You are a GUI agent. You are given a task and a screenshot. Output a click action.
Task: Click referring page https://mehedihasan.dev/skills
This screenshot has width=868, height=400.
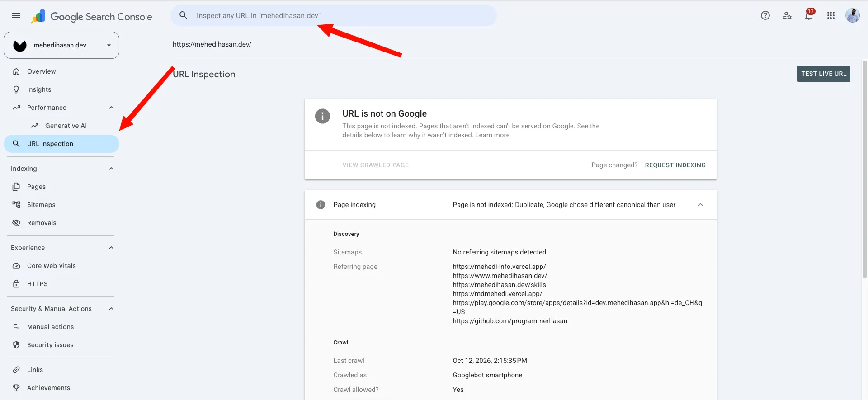pos(499,285)
